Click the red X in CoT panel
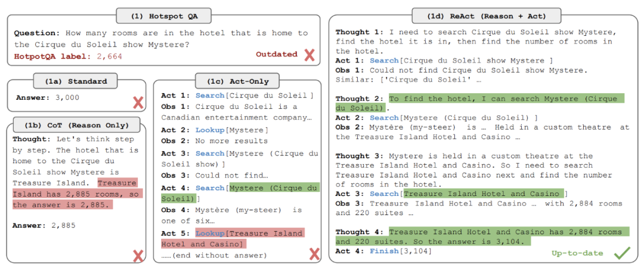 pyautogui.click(x=138, y=256)
